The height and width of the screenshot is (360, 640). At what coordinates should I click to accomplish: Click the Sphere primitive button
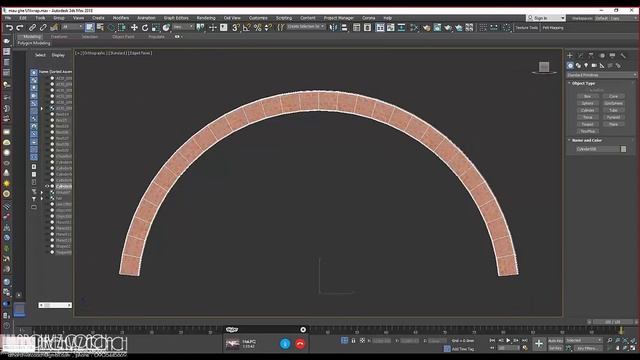[x=588, y=103]
